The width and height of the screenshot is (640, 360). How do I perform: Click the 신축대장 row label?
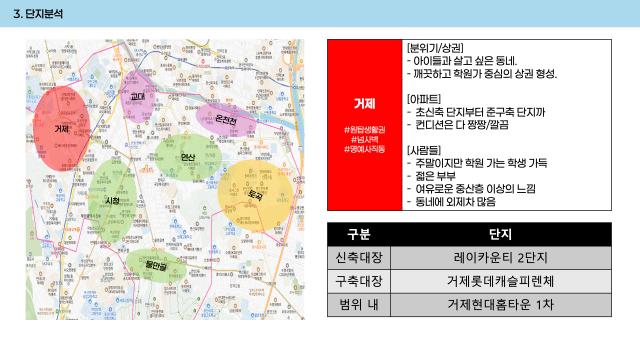click(x=359, y=258)
